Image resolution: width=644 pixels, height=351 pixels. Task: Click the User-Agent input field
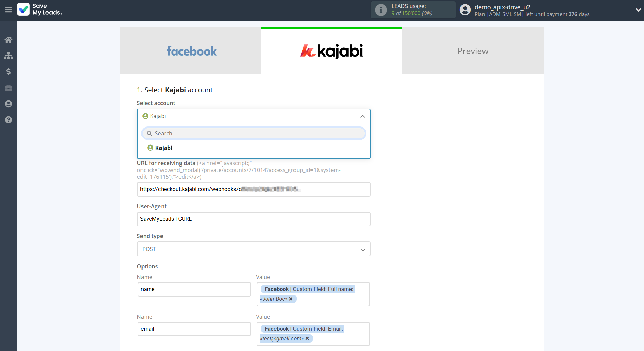253,219
